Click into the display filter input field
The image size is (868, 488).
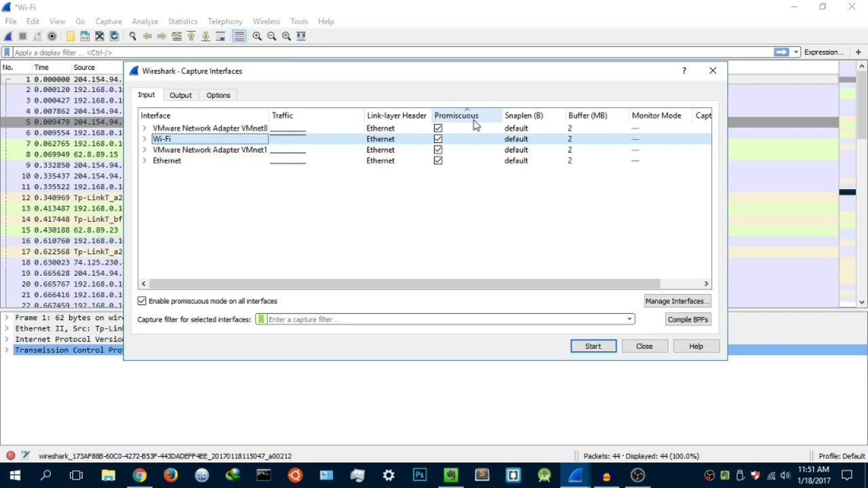tap(392, 52)
